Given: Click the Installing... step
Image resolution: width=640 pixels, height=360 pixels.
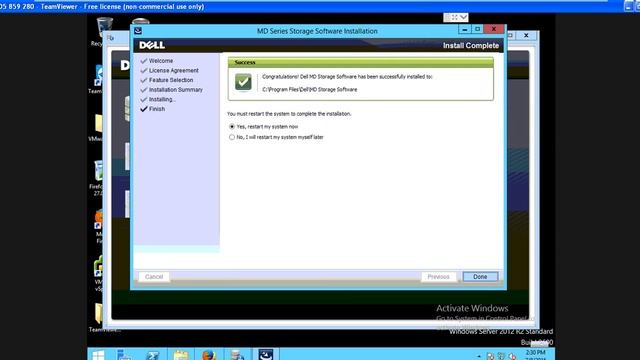Looking at the screenshot, I should point(162,99).
